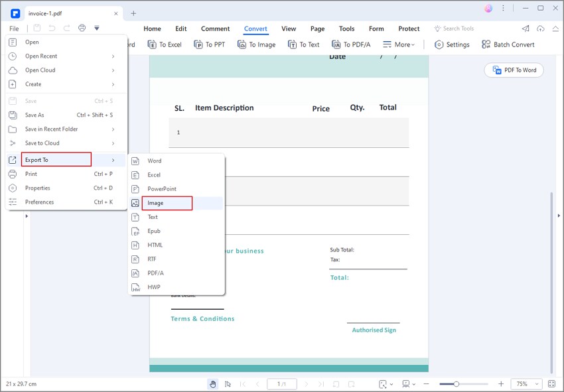Click the PDF To Word button

514,70
